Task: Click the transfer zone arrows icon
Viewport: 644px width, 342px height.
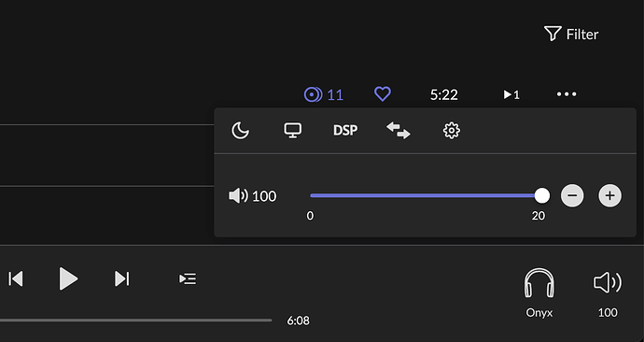Action: point(398,130)
